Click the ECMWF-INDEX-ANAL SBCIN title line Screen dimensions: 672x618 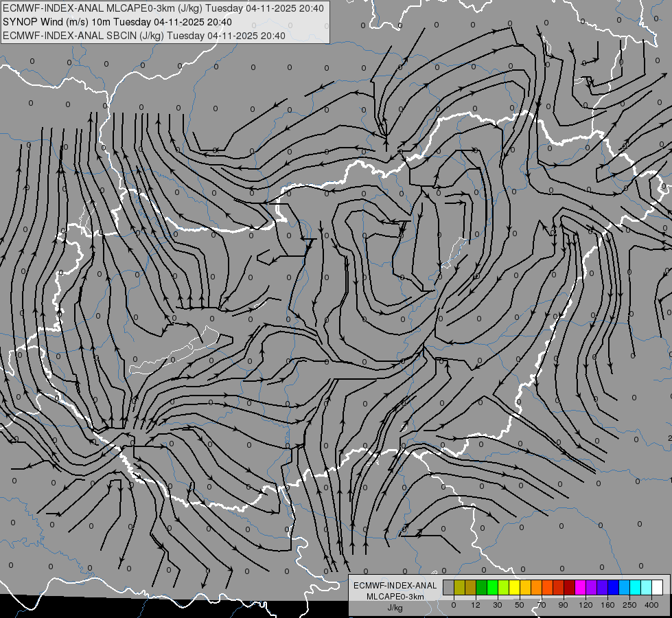144,36
